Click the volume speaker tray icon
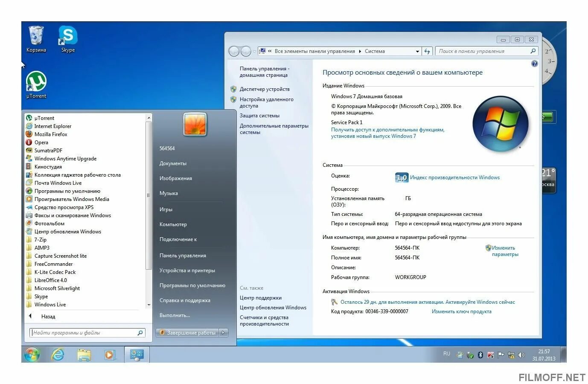Image resolution: width=588 pixels, height=384 pixels. (521, 355)
